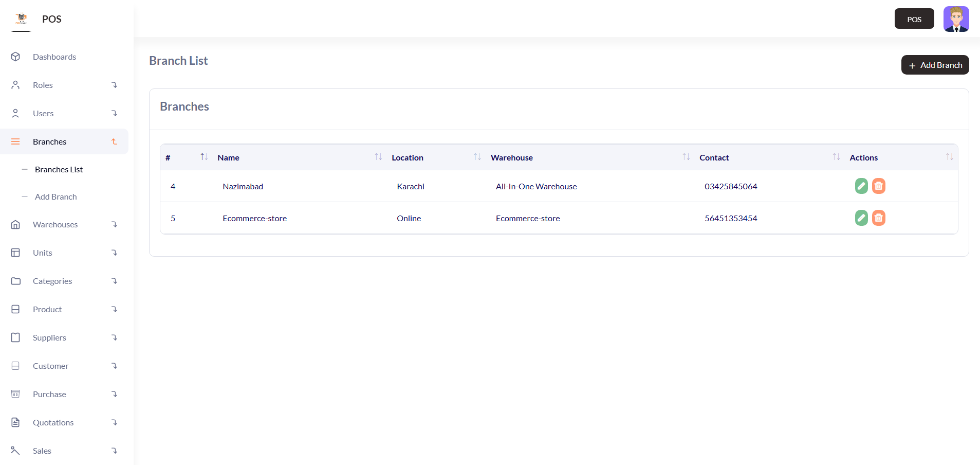Sort by the # column header
Image resolution: width=980 pixels, height=465 pixels.
[204, 157]
